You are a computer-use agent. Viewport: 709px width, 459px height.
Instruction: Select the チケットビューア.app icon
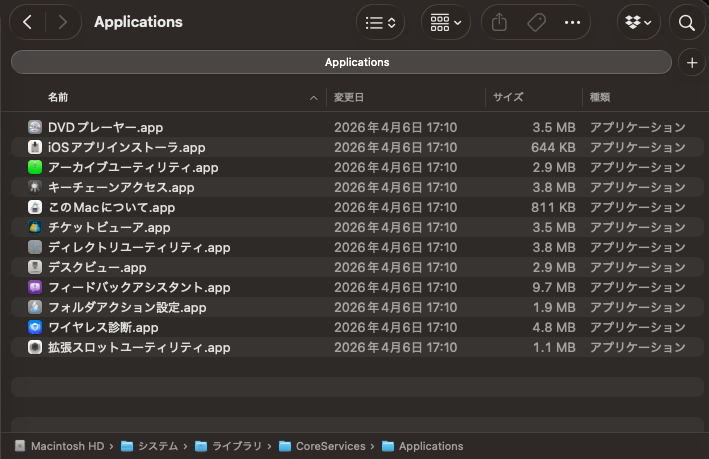[35, 227]
